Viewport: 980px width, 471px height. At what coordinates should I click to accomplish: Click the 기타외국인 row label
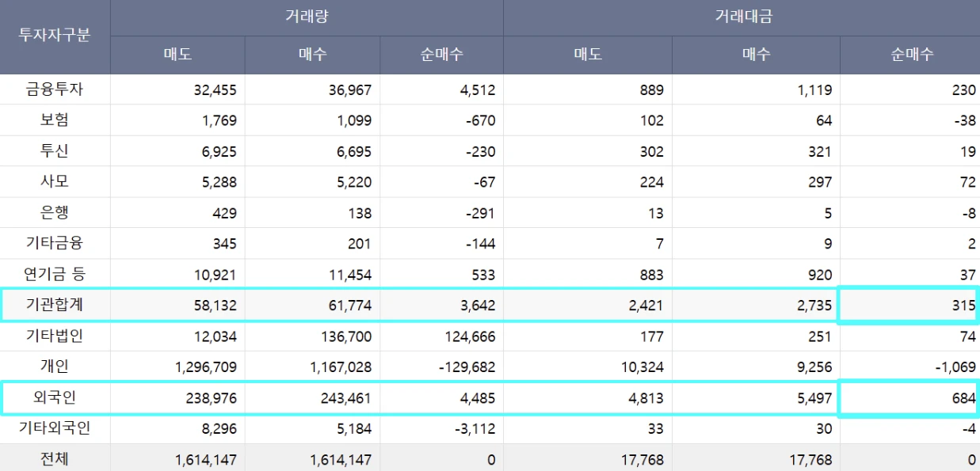pyautogui.click(x=55, y=429)
